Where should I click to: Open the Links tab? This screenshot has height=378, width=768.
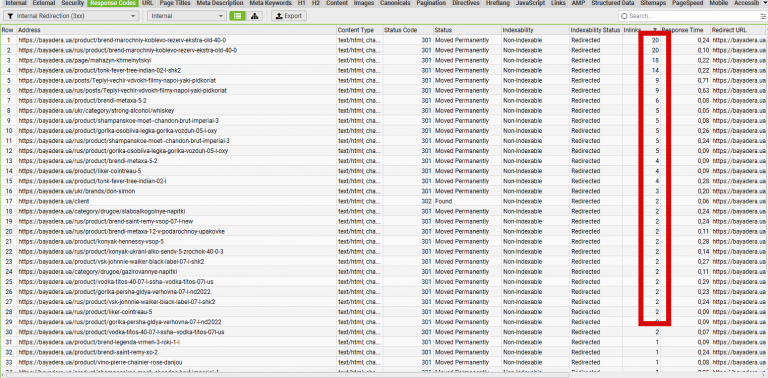point(558,3)
